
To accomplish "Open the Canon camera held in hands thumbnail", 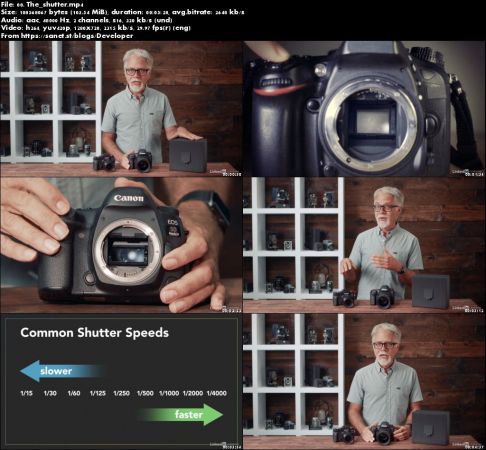I will (121, 245).
